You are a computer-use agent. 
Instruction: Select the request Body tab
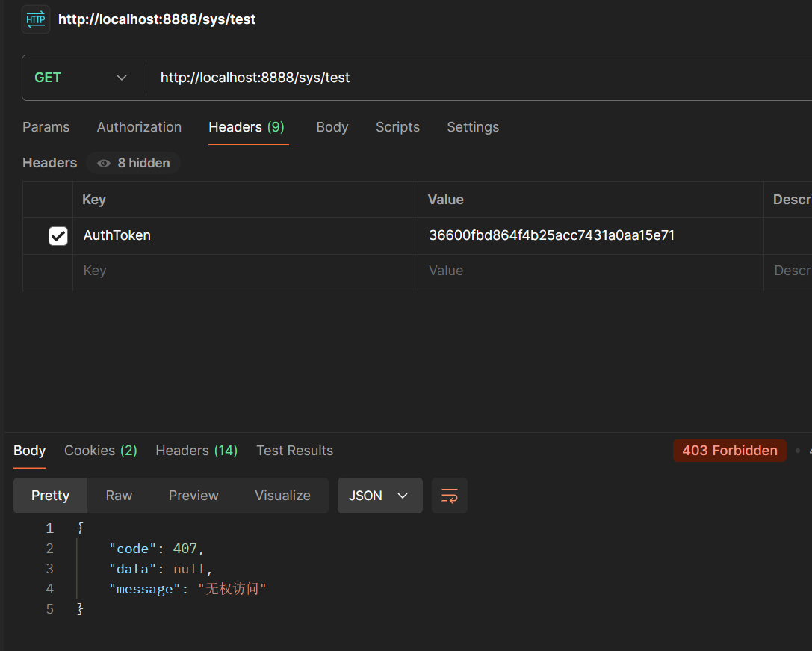tap(332, 127)
